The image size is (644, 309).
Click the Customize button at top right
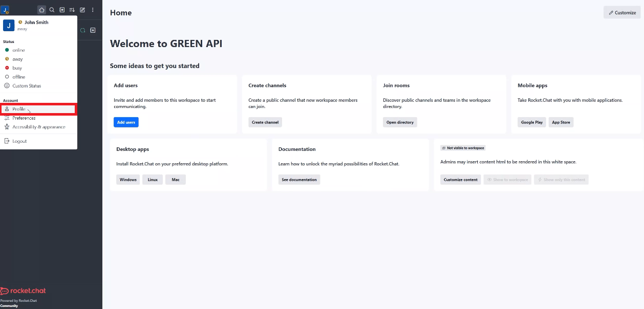(621, 12)
